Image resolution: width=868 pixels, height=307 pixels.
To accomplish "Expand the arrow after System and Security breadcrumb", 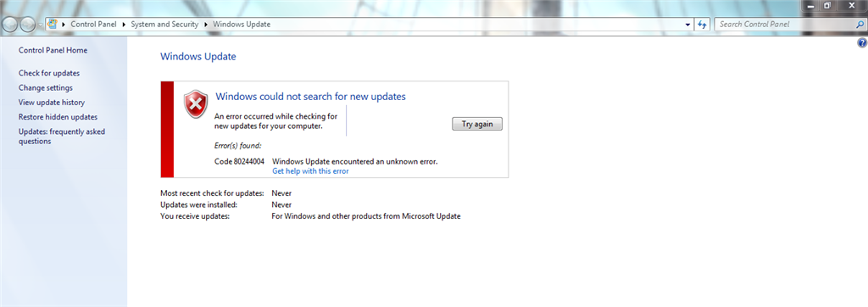I will coord(206,25).
